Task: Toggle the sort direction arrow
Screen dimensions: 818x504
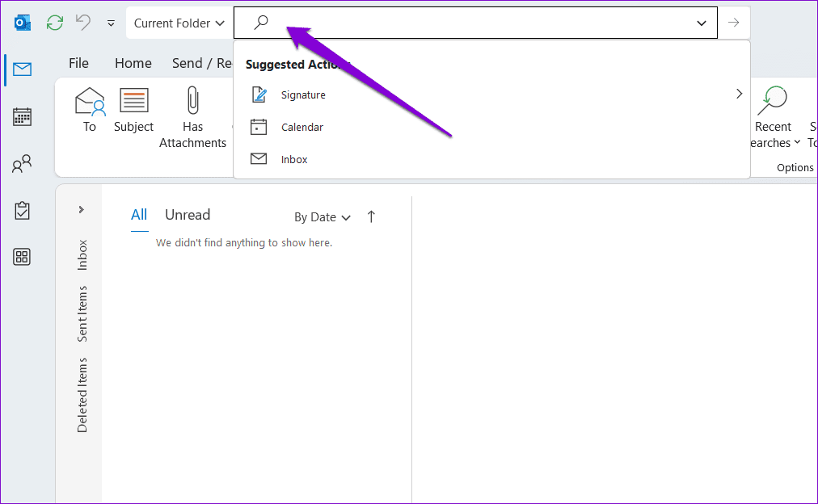Action: click(370, 216)
